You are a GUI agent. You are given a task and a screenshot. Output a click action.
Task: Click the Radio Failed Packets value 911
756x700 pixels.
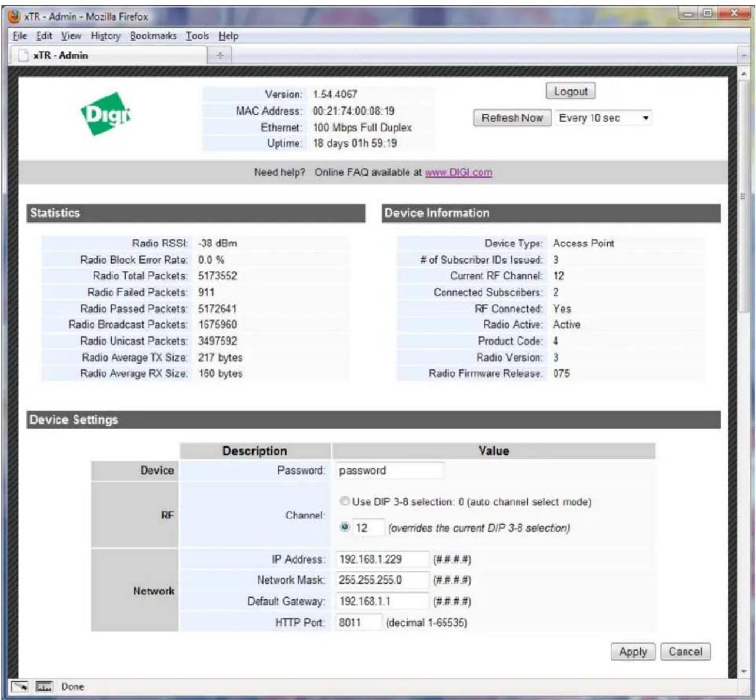tap(207, 292)
